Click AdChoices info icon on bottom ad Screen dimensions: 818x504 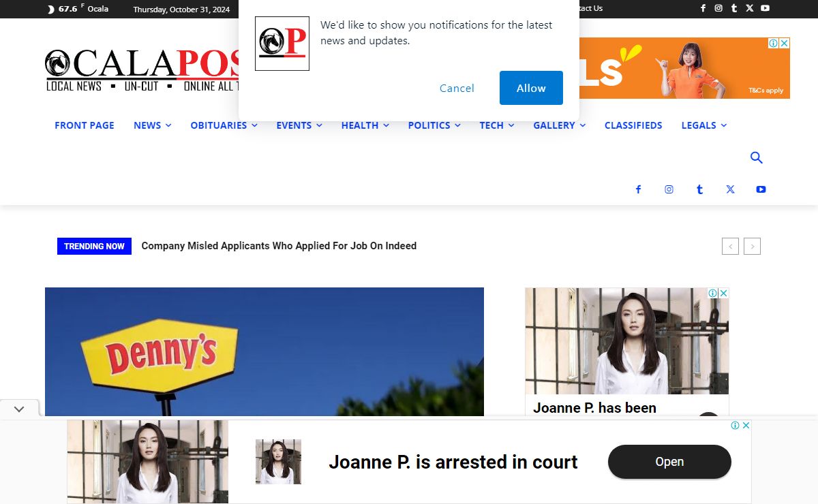(x=736, y=425)
